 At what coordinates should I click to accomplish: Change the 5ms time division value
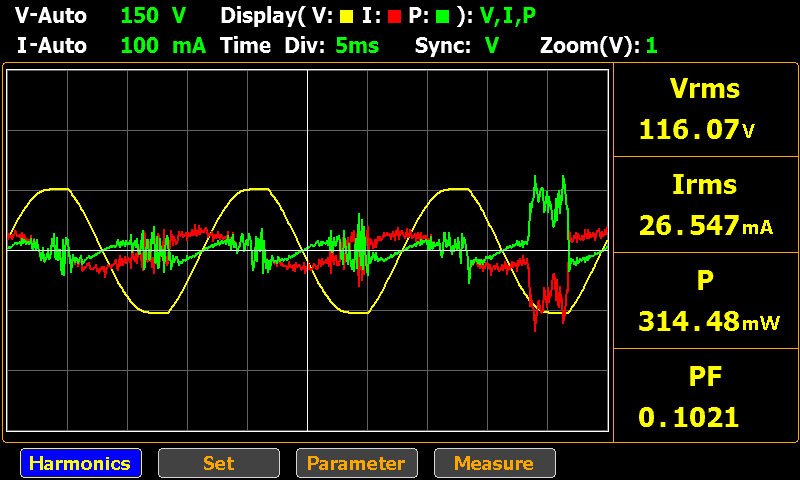pos(357,46)
